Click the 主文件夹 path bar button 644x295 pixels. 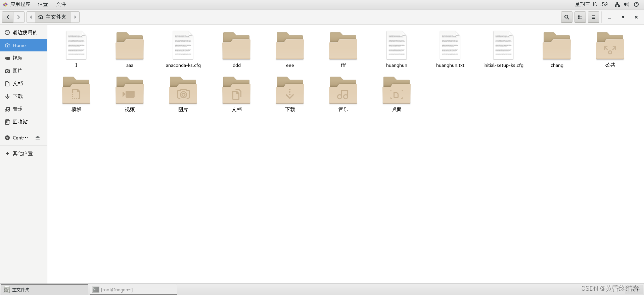click(52, 17)
